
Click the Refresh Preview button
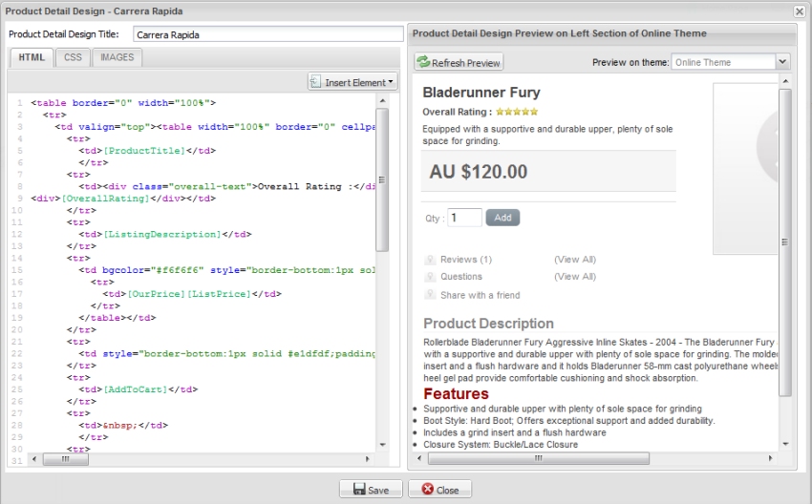click(x=459, y=62)
